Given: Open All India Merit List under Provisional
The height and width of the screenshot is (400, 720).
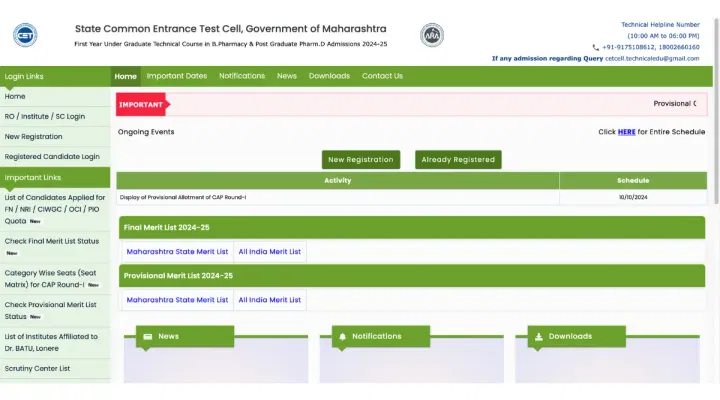Looking at the screenshot, I should click(x=269, y=300).
